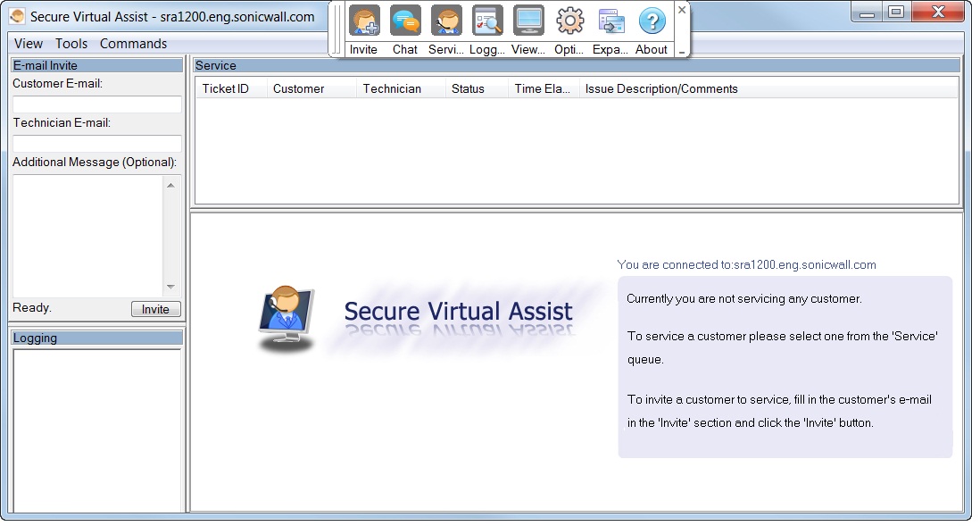Click the E-mail Invite panel header
980x526 pixels.
(x=97, y=65)
